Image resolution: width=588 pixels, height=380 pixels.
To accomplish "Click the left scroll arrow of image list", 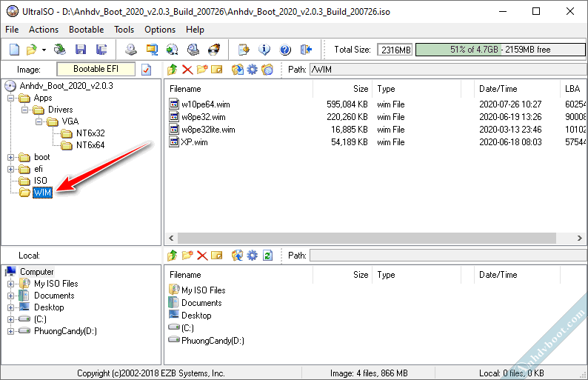I will [x=171, y=238].
